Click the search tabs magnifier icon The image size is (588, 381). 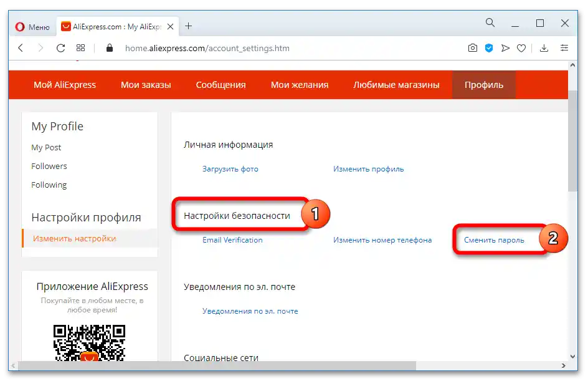(x=490, y=23)
